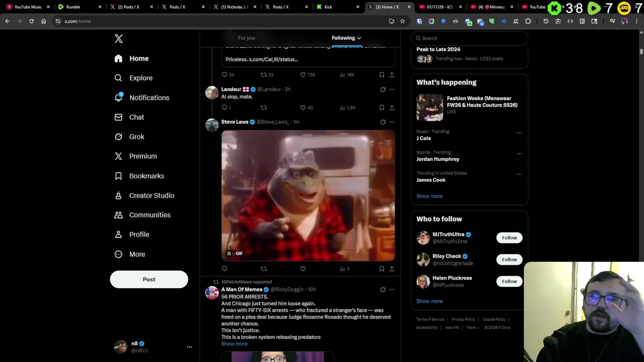Screen dimensions: 644x362
Task: Show more trends in What's happening
Action: pyautogui.click(x=429, y=196)
